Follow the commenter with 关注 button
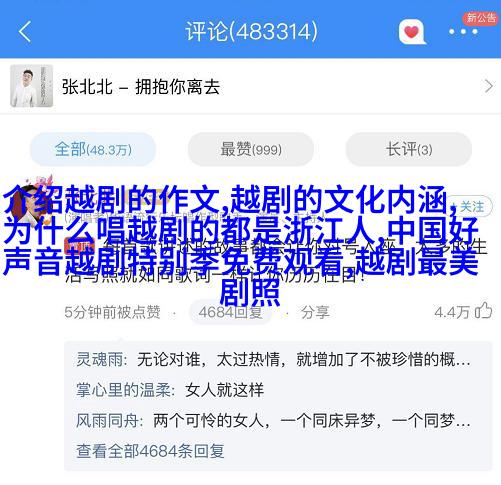Viewport: 501px width, 485px height. pyautogui.click(x=471, y=207)
